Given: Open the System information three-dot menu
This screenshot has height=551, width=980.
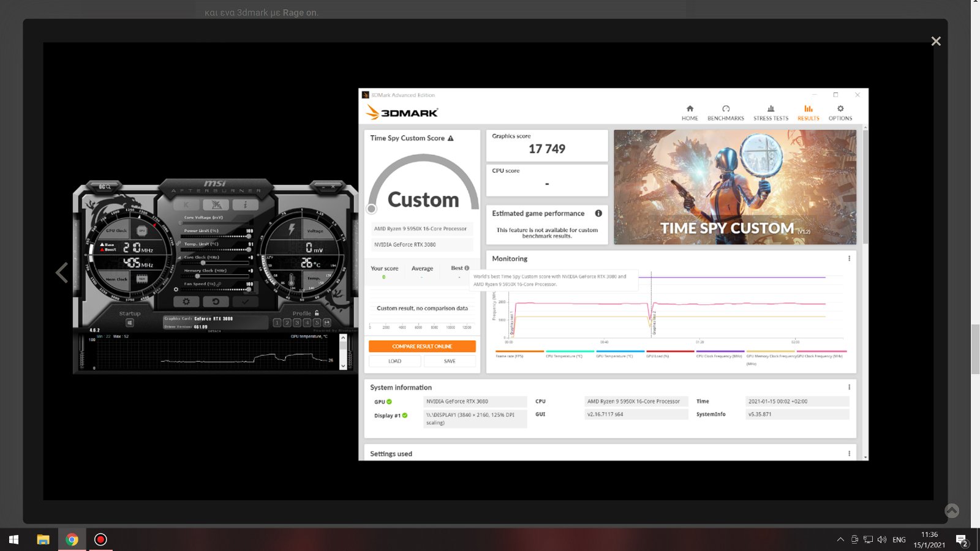Looking at the screenshot, I should [x=849, y=387].
